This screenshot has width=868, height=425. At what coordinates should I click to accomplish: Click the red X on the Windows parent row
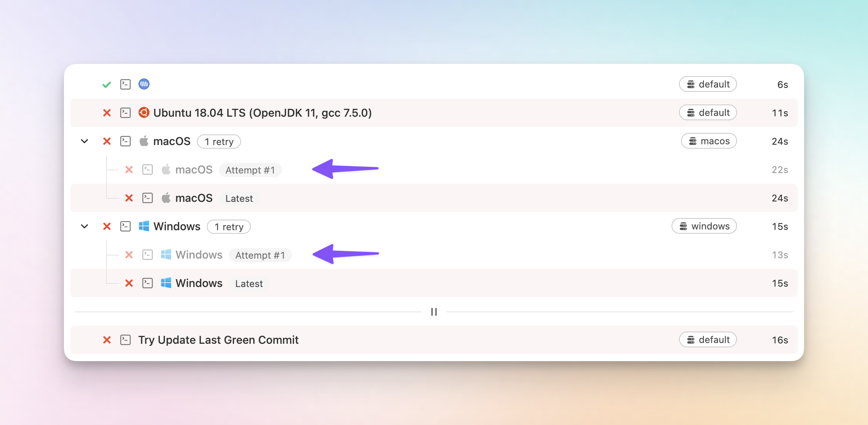pyautogui.click(x=107, y=226)
